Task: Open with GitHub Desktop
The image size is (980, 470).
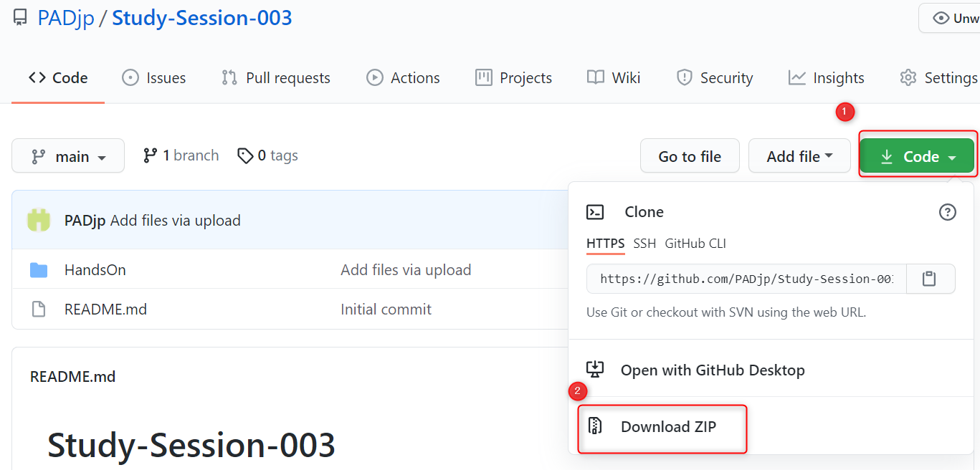Action: (713, 370)
